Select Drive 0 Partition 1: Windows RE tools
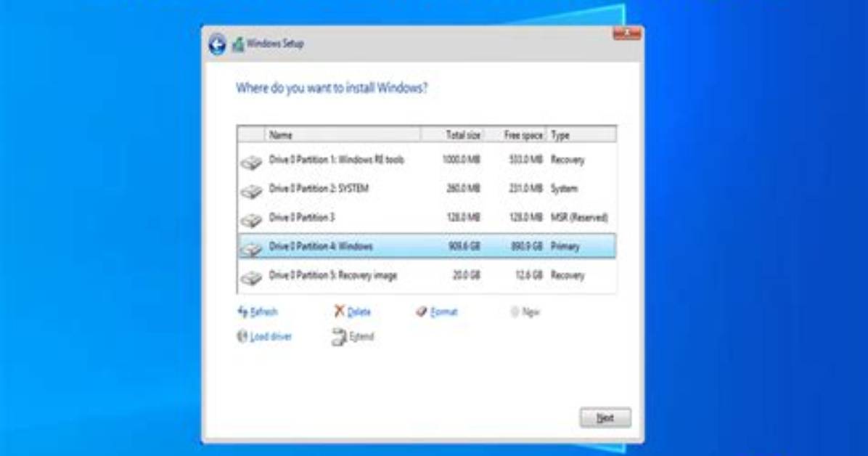The height and width of the screenshot is (456, 868). point(426,160)
